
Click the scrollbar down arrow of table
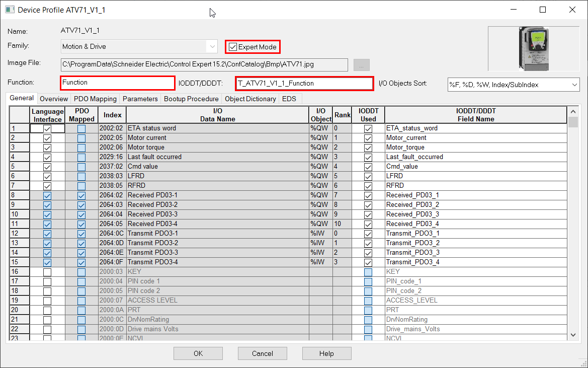pyautogui.click(x=573, y=335)
